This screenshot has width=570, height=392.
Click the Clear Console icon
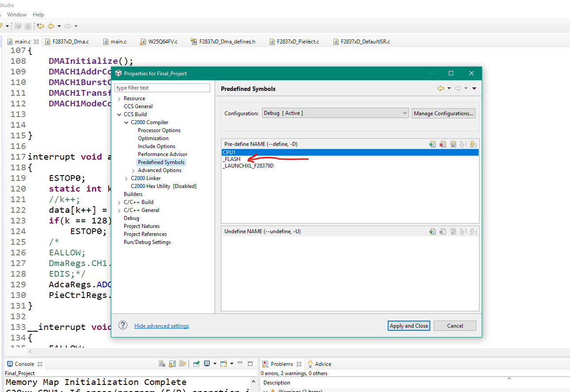coord(162,364)
